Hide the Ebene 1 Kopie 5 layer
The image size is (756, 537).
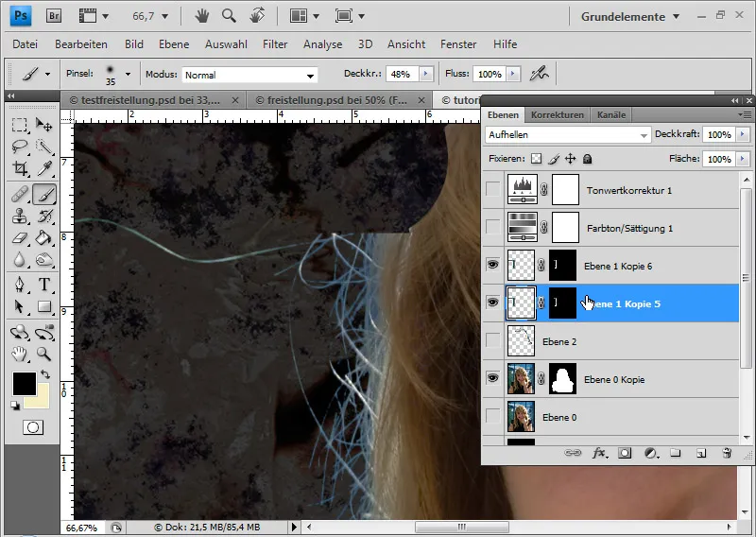[492, 303]
